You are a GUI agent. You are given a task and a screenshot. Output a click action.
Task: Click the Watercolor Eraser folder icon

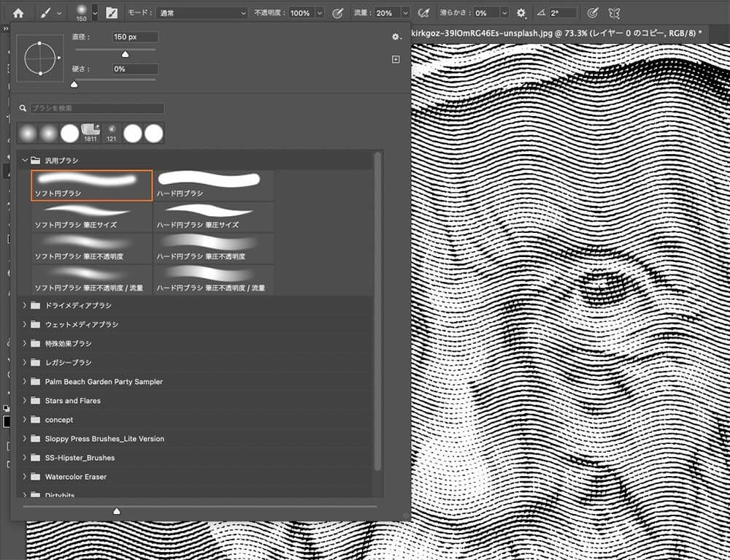coord(35,477)
